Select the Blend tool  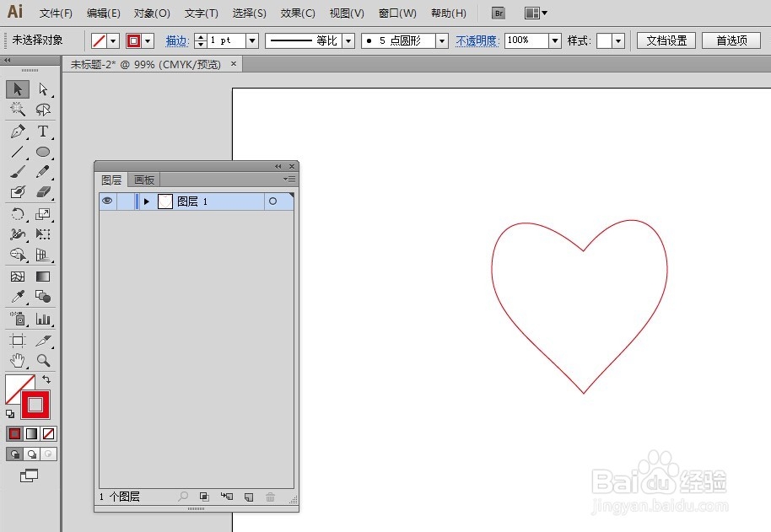pyautogui.click(x=43, y=297)
